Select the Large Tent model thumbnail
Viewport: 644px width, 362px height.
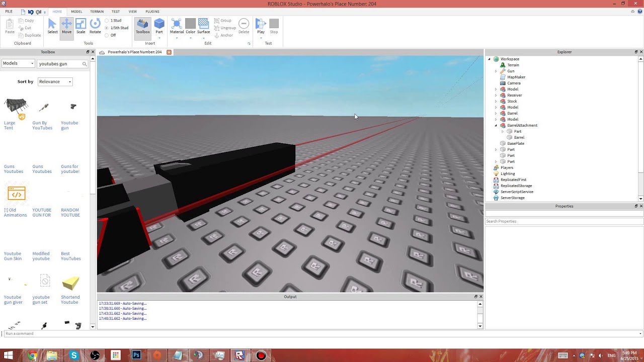tap(16, 108)
